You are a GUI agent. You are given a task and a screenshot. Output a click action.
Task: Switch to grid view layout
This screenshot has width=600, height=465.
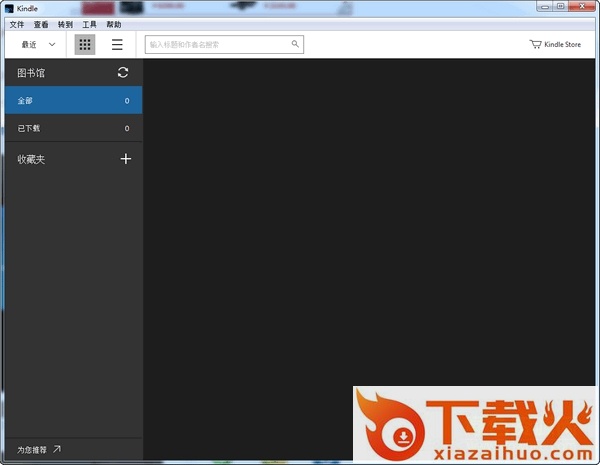(x=85, y=45)
